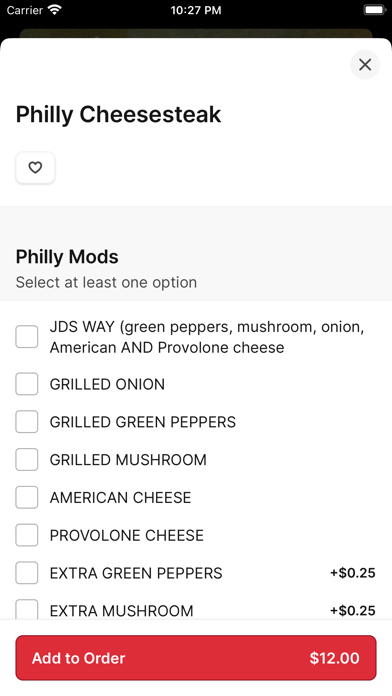Add AMERICAN CHEESE to the sandwich

point(27,497)
